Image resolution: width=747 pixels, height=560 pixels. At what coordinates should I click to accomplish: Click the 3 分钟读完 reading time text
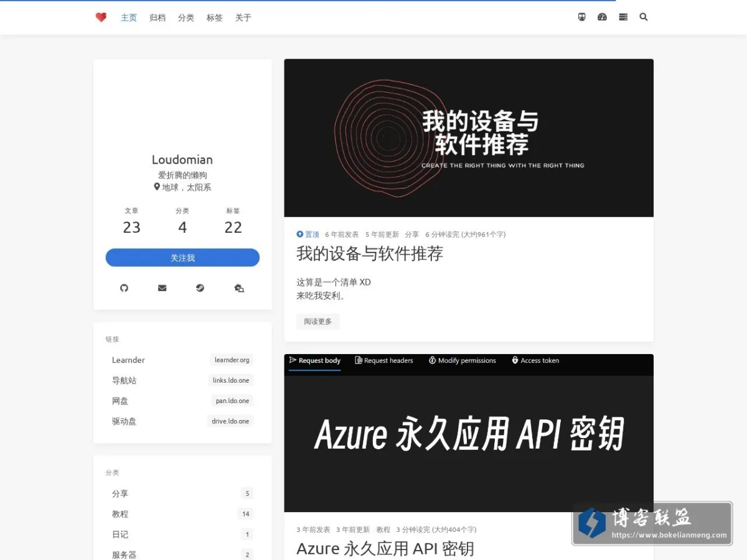tap(436, 530)
